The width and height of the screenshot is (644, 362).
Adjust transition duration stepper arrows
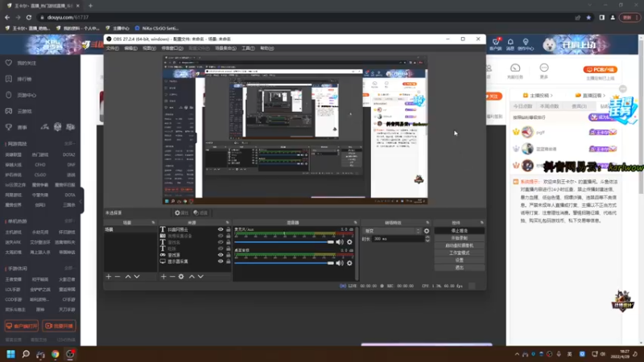pos(427,239)
